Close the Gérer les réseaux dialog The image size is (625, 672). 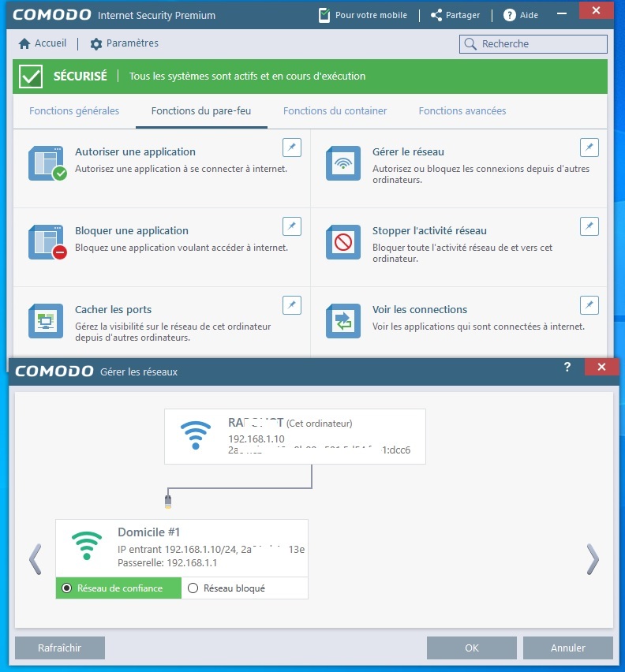point(601,367)
